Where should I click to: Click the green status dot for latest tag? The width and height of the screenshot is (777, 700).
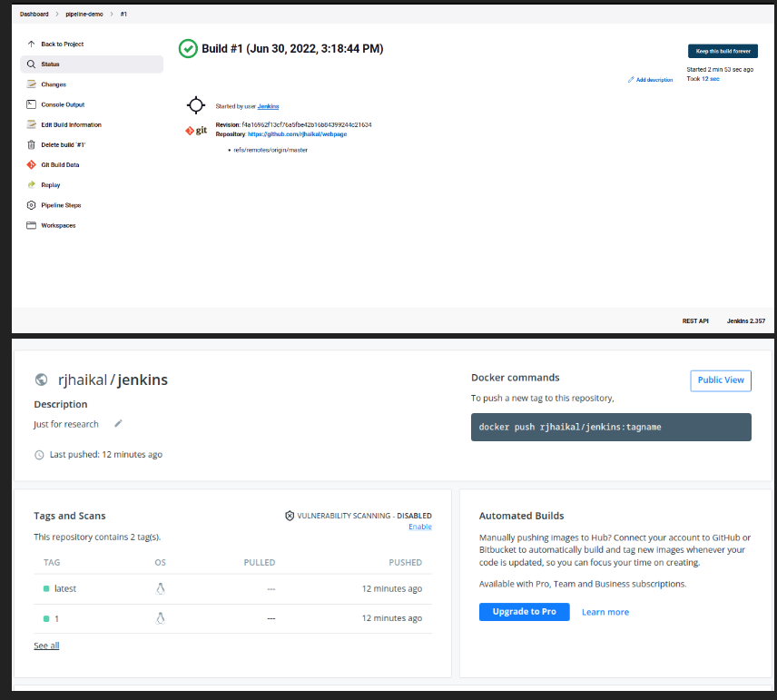[x=46, y=588]
